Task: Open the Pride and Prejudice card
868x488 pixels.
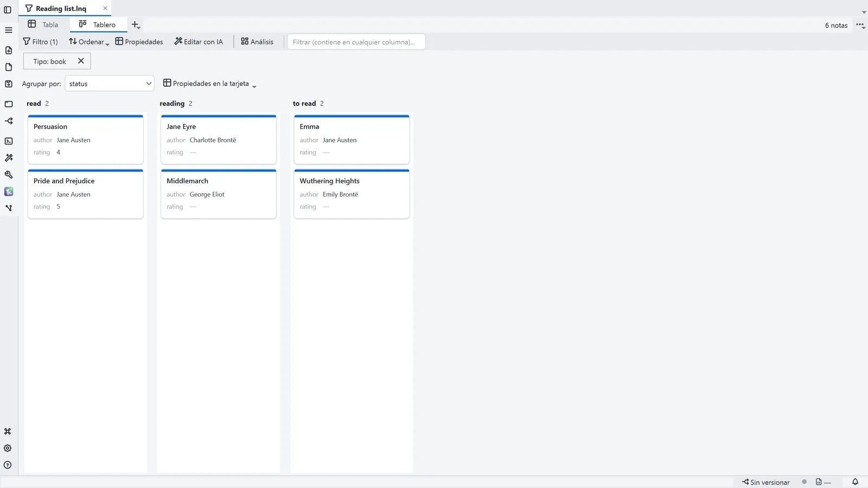Action: [86, 194]
